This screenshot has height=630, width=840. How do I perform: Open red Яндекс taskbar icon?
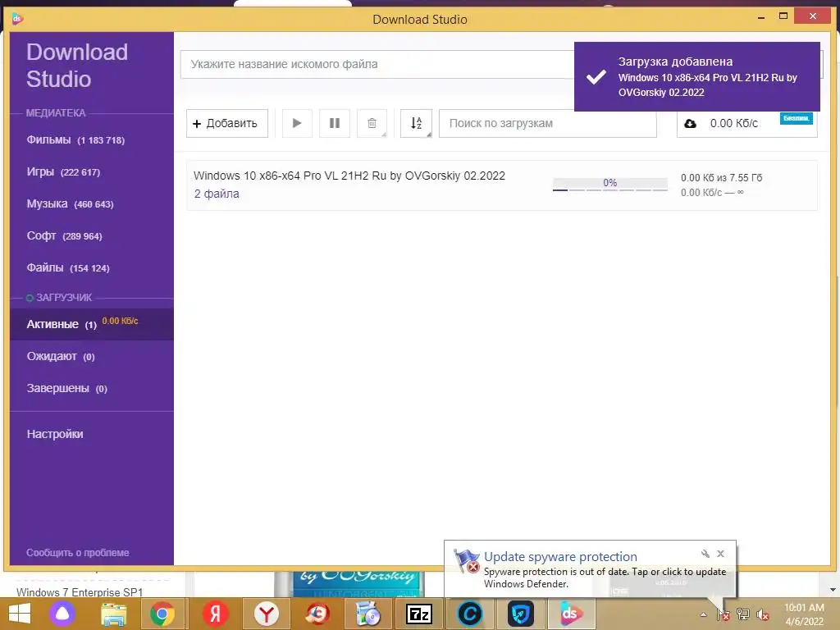click(x=216, y=614)
